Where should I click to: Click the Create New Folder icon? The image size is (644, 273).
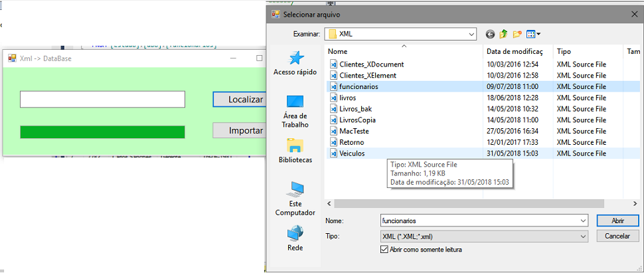[x=517, y=34]
